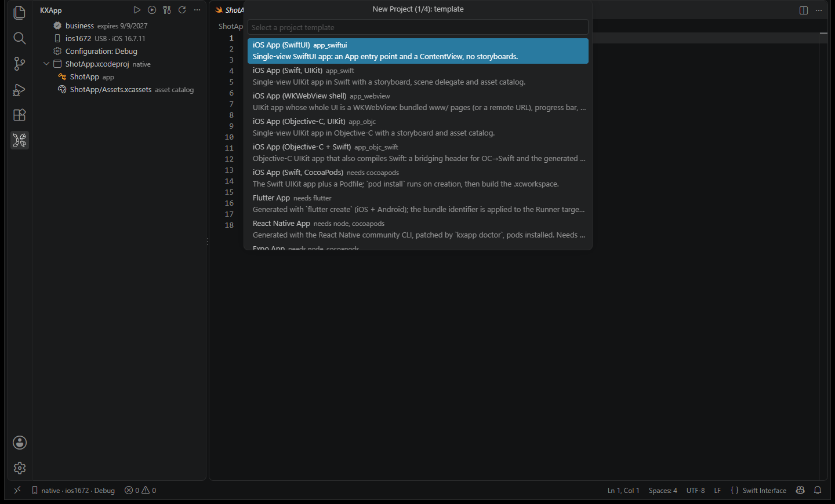Select the ShotApp app target row
The height and width of the screenshot is (504, 835).
[119, 76]
